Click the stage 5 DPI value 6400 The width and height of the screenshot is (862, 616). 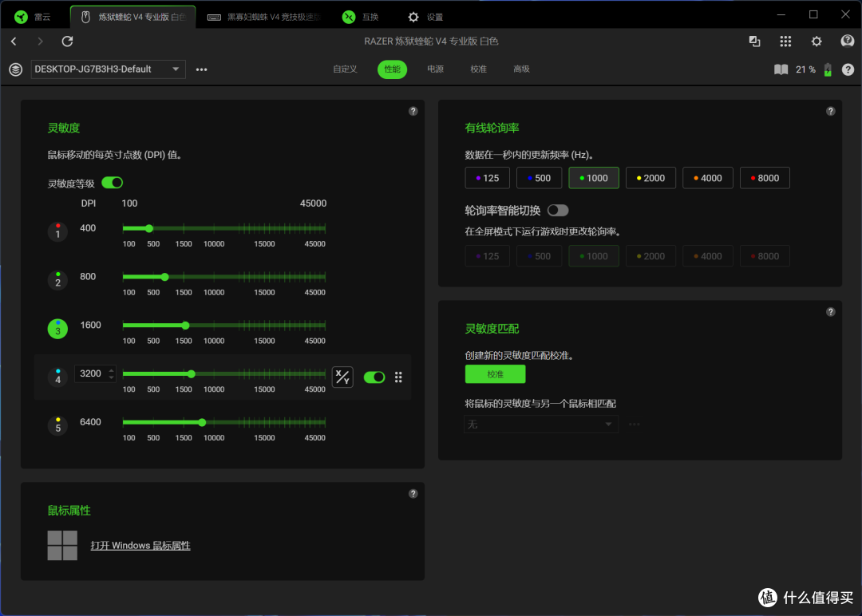(x=91, y=422)
